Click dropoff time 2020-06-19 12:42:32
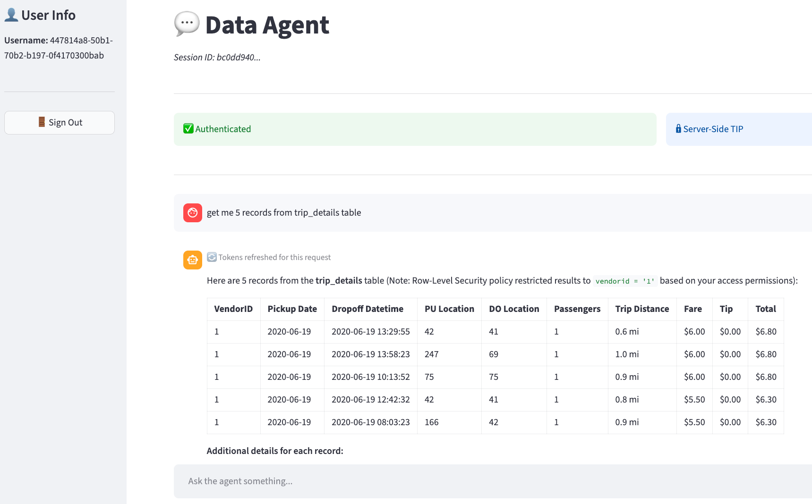The width and height of the screenshot is (812, 504). 371,400
